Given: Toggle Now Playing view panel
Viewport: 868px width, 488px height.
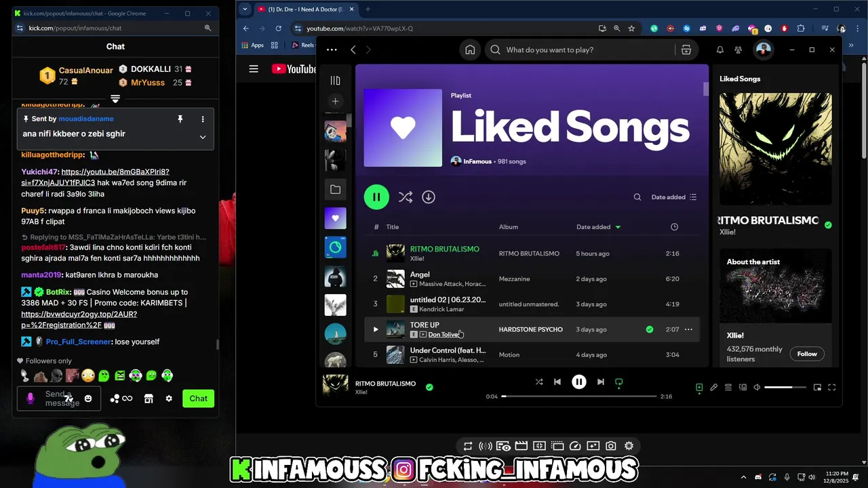Looking at the screenshot, I should click(699, 388).
